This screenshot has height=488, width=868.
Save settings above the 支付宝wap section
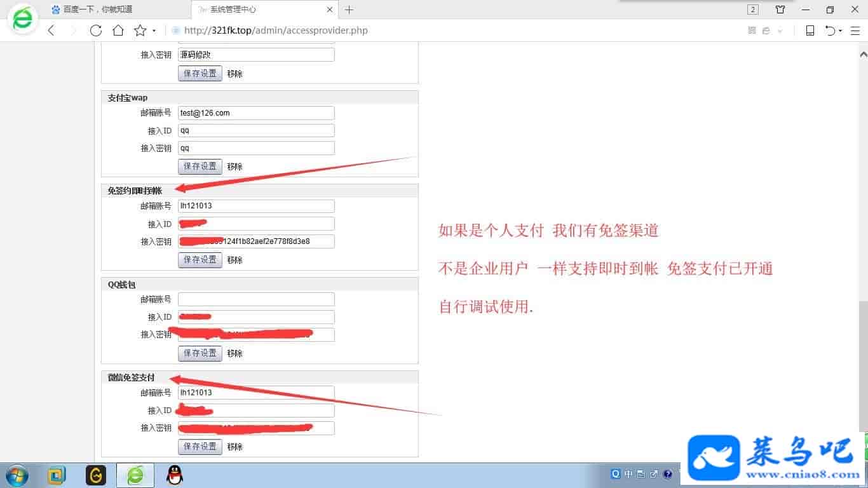coord(200,73)
